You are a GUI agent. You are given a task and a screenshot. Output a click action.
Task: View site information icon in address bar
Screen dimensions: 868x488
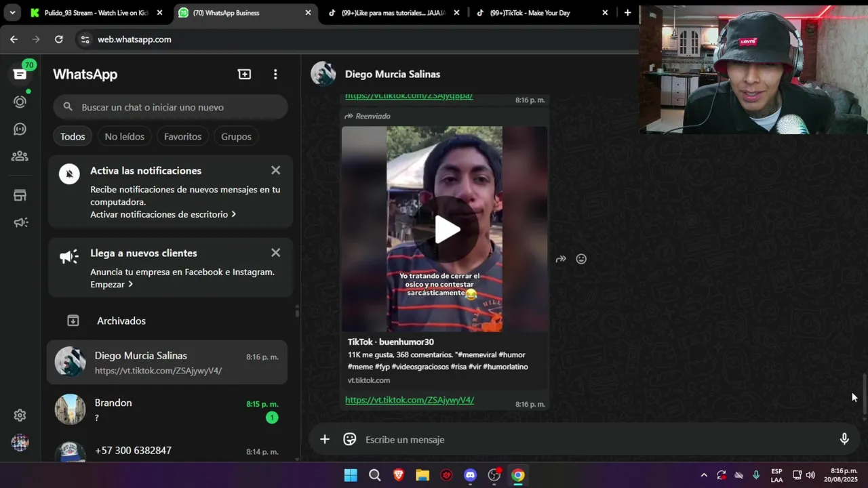click(85, 39)
